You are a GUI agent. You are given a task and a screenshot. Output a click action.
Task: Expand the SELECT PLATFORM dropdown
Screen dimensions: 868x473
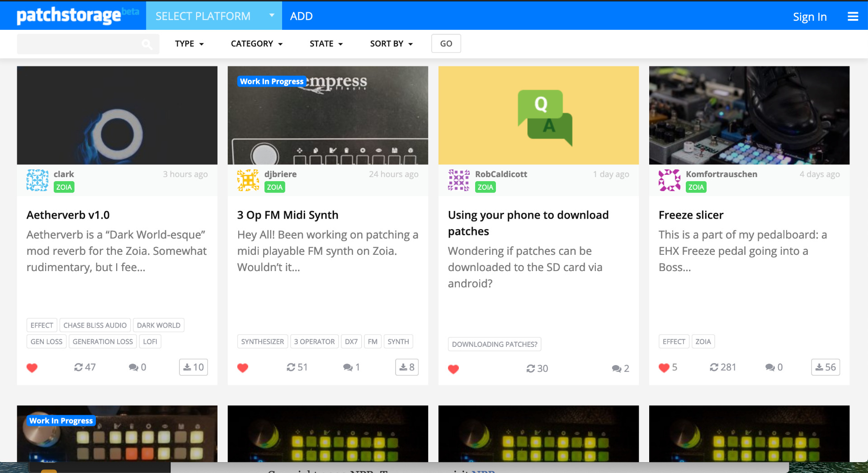214,16
